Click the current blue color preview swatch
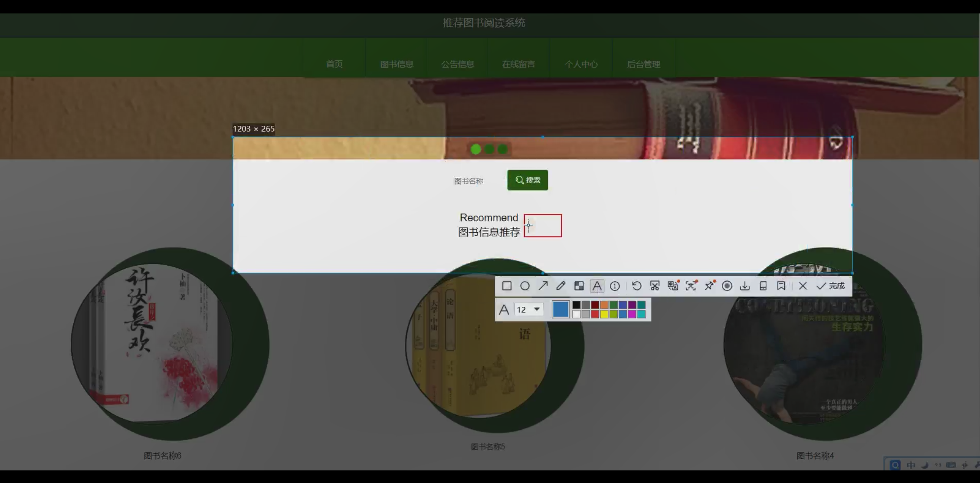The image size is (980, 483). (x=560, y=309)
